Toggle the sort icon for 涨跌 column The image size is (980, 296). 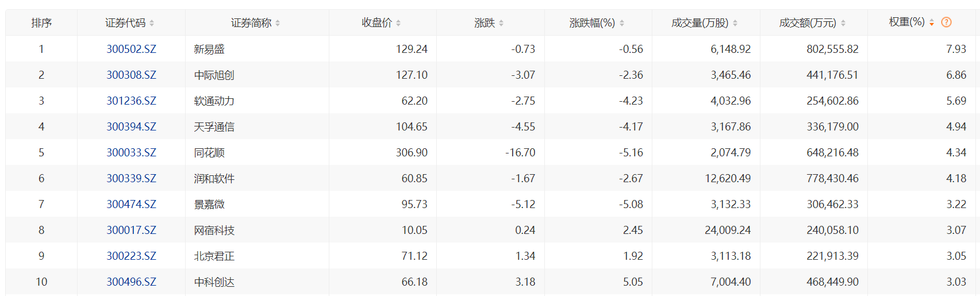(x=501, y=23)
